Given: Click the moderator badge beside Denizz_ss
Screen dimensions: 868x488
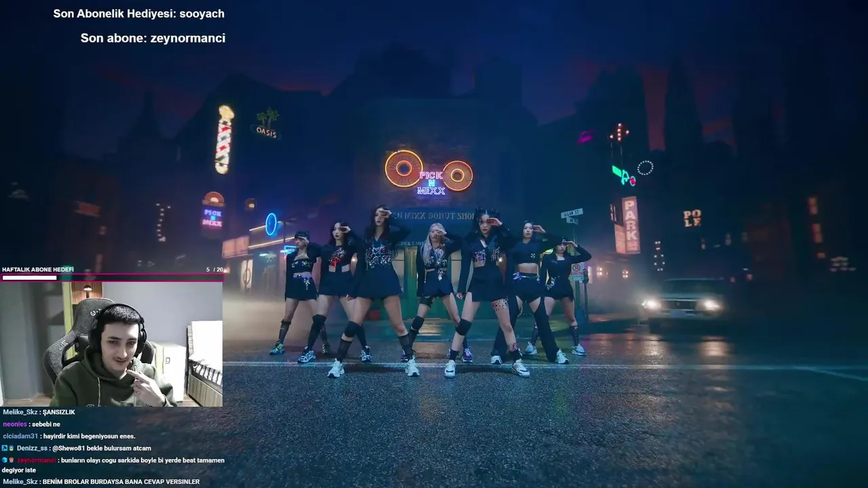Looking at the screenshot, I should point(5,448).
